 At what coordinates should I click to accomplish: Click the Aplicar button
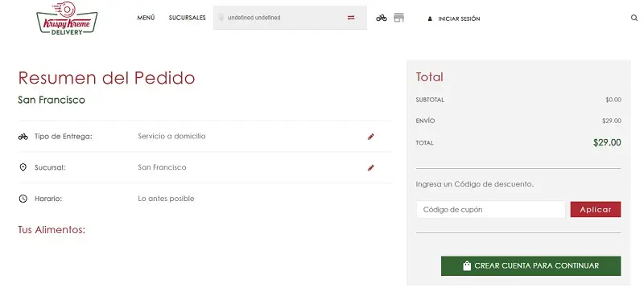[596, 210]
